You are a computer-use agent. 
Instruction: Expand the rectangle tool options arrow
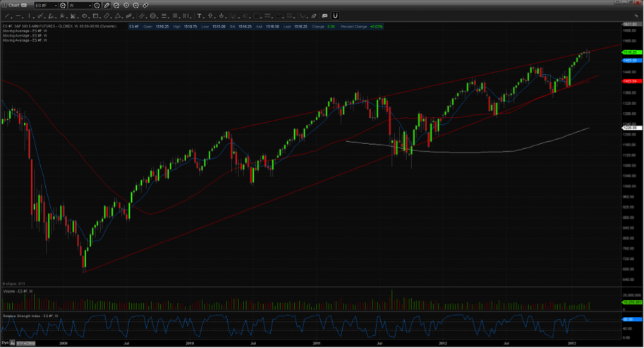[x=100, y=18]
